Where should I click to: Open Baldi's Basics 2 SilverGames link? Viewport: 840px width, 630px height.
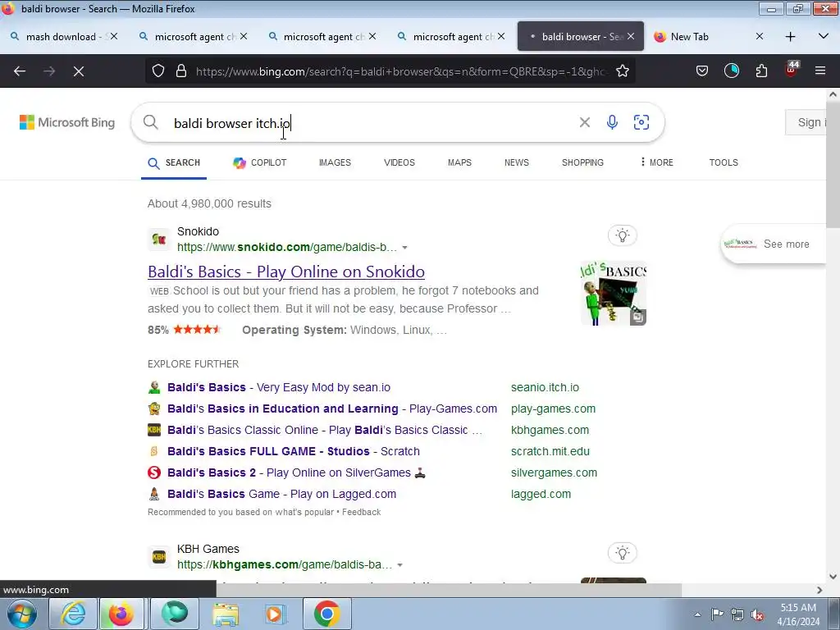point(296,473)
